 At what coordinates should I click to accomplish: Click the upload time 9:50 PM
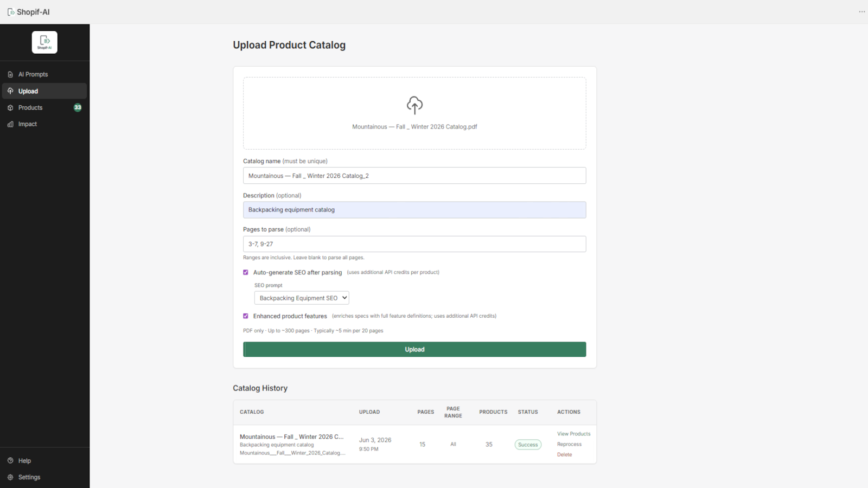368,449
